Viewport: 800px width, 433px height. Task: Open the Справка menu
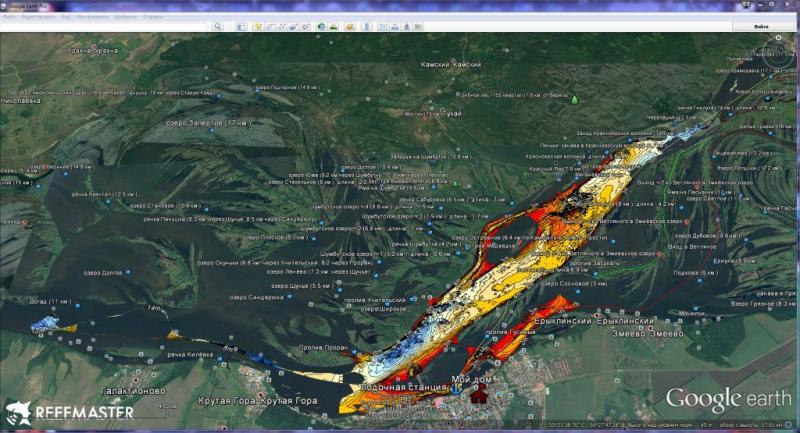[153, 18]
